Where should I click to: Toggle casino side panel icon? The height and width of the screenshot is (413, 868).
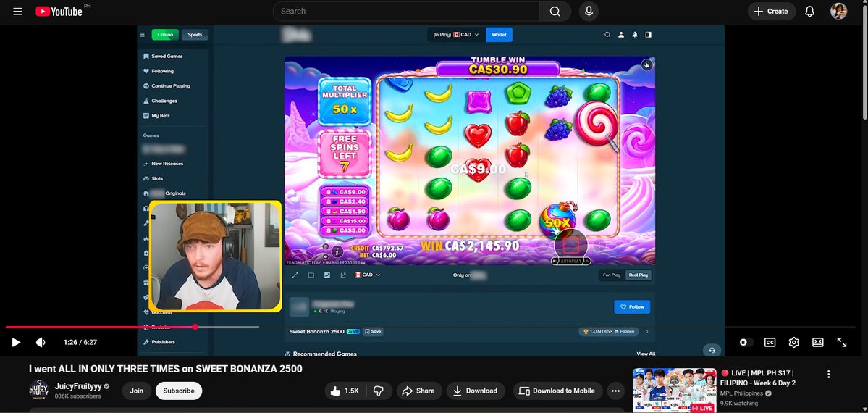(x=648, y=34)
